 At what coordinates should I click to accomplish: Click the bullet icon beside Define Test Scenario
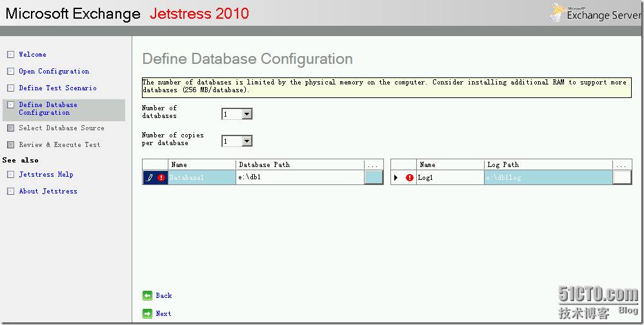[11, 88]
